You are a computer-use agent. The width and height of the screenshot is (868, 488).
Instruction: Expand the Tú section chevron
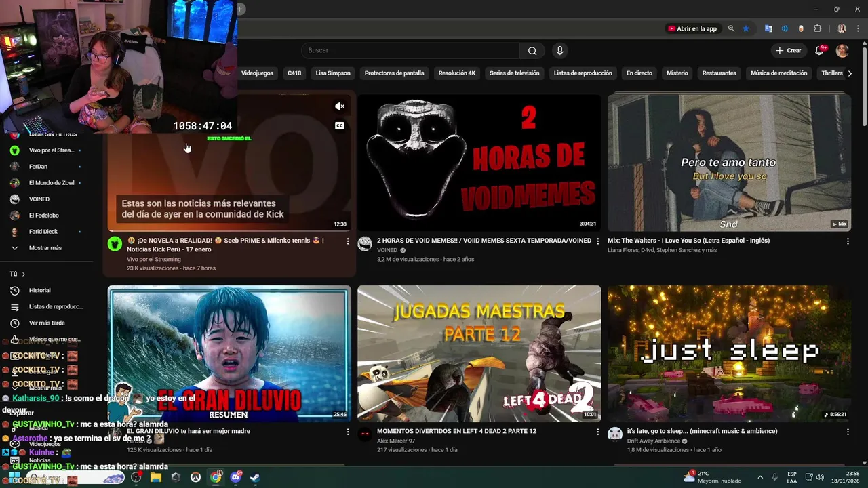[x=23, y=274]
